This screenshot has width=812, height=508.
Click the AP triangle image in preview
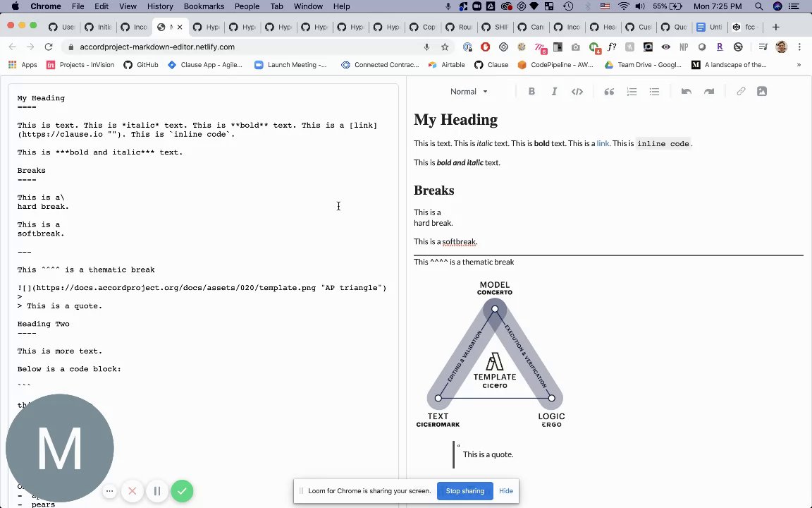(x=495, y=354)
